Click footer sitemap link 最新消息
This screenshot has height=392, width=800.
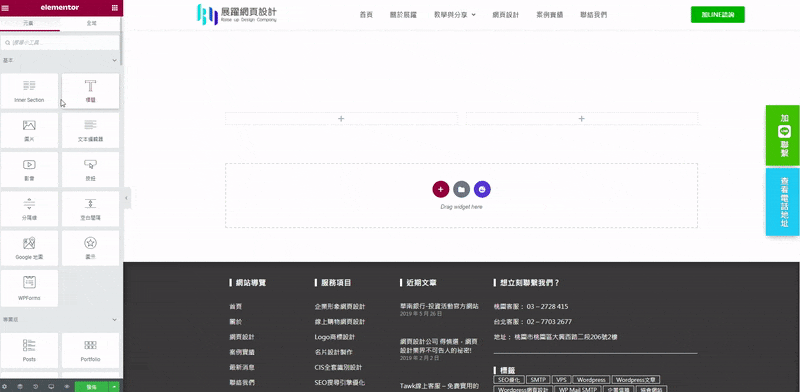coord(242,367)
